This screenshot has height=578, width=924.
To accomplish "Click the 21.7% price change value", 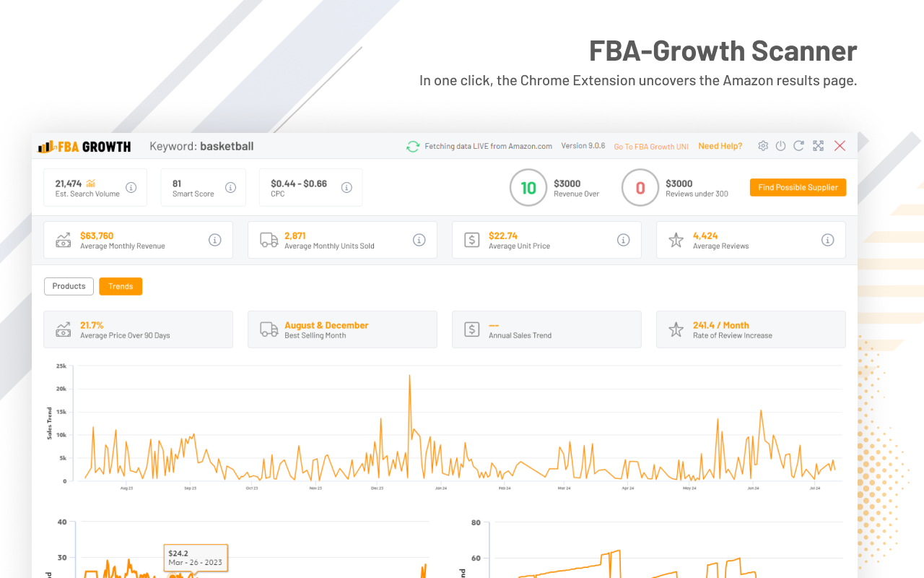I will (92, 325).
